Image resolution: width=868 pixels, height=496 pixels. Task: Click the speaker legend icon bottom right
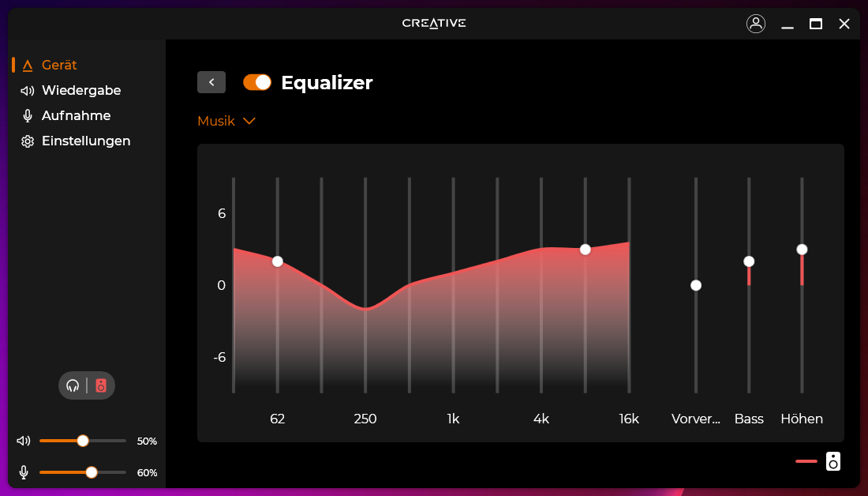click(833, 461)
